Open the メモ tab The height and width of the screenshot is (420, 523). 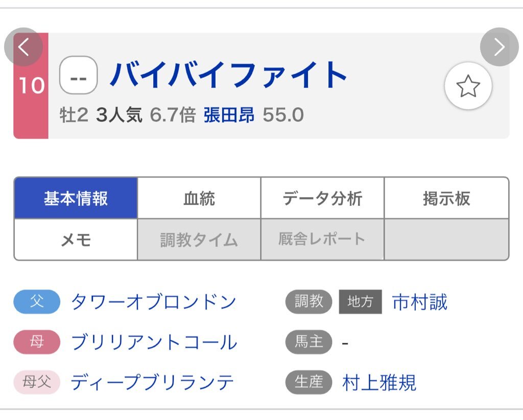[76, 240]
